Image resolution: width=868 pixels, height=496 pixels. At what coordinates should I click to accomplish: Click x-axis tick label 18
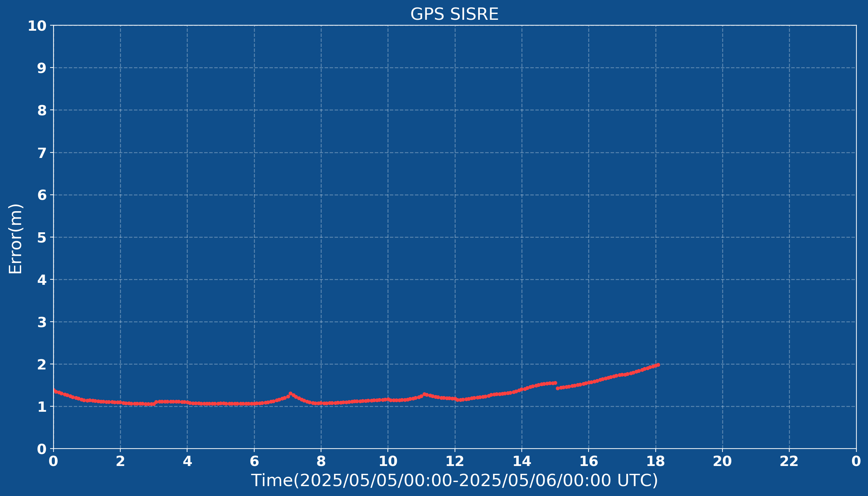pyautogui.click(x=656, y=462)
